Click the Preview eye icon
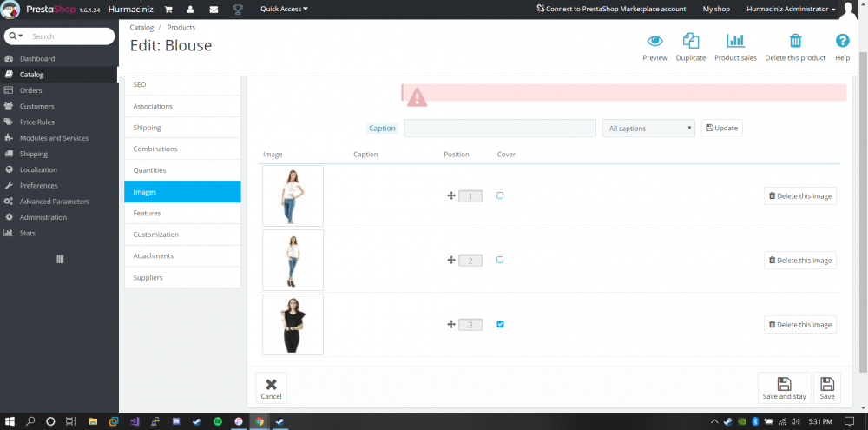Screen dimensions: 868x430 pos(654,41)
